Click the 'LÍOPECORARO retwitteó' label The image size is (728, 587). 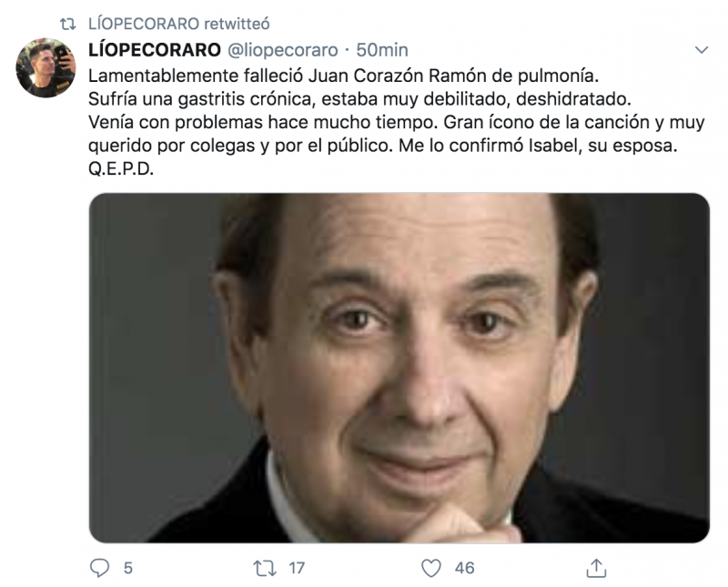pos(178,24)
